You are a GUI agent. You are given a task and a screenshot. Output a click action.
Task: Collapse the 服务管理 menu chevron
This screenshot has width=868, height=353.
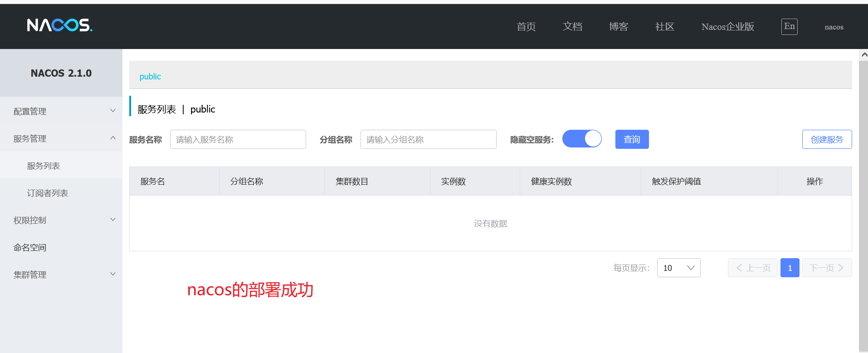coord(113,138)
